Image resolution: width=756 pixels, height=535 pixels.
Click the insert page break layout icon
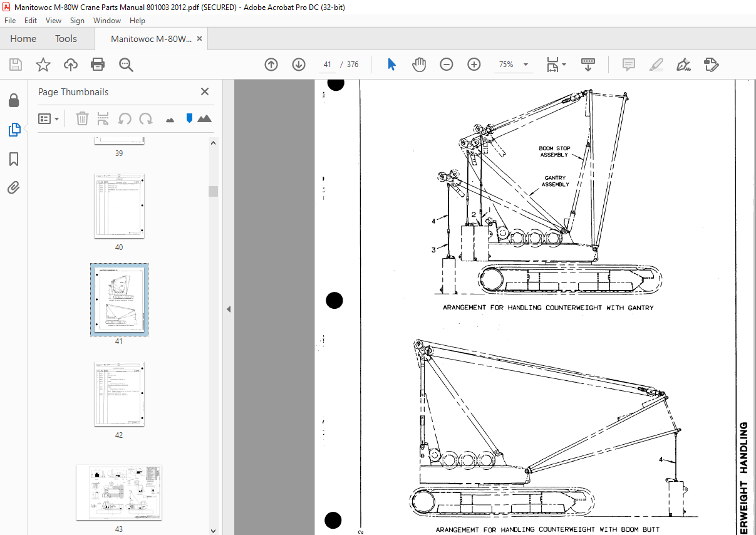103,118
